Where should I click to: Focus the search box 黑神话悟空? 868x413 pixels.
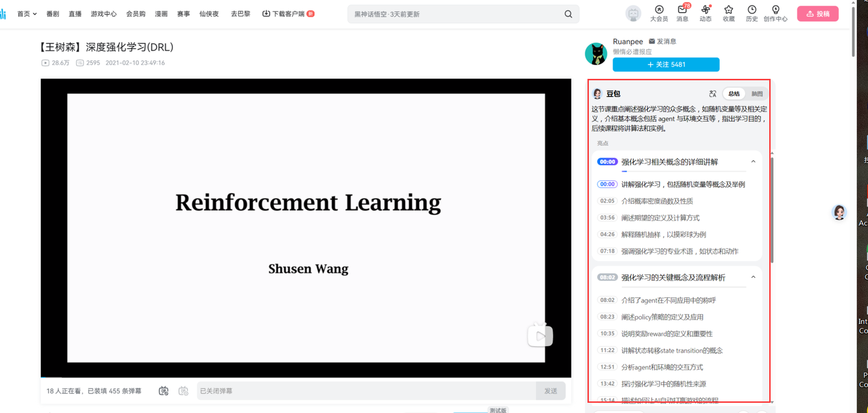[455, 14]
